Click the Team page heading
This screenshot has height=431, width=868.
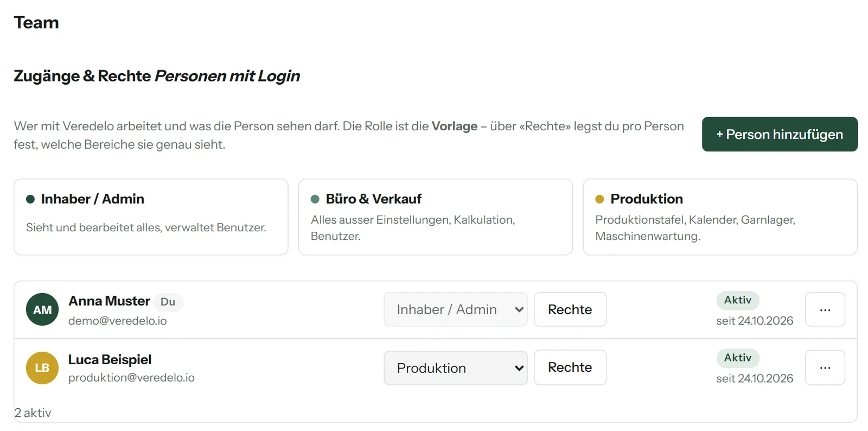click(x=36, y=23)
